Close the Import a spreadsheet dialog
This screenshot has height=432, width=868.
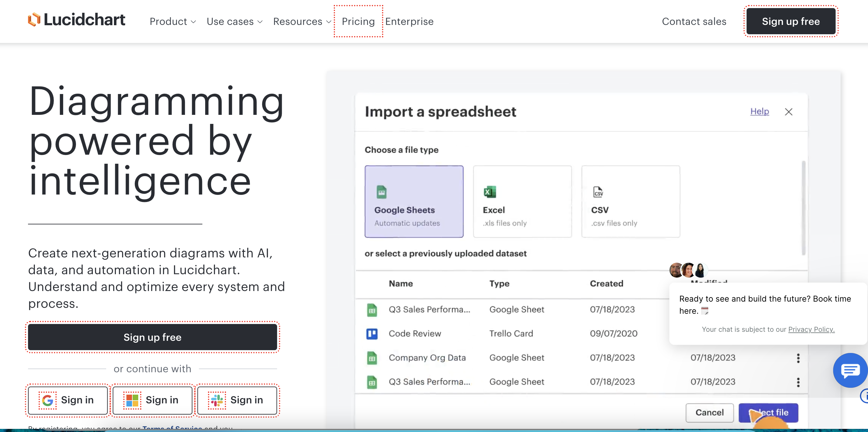coord(789,112)
